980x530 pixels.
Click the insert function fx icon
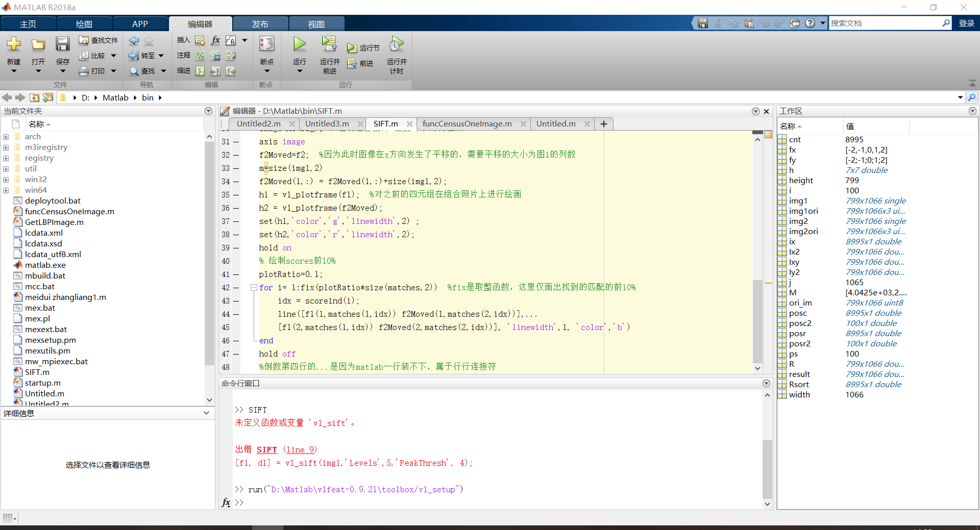(215, 40)
